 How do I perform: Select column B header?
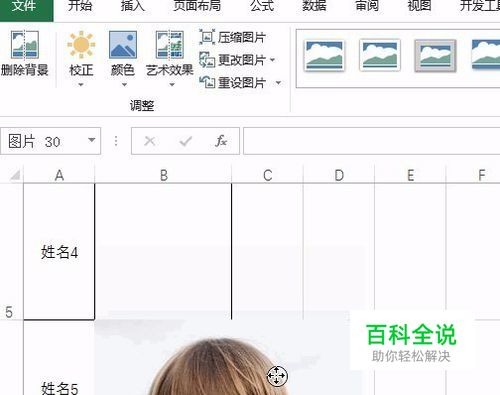163,175
